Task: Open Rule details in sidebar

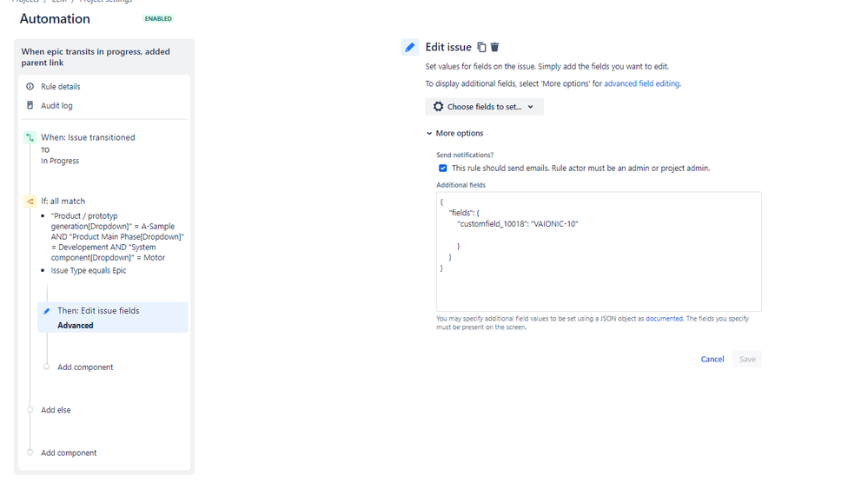Action: (60, 86)
